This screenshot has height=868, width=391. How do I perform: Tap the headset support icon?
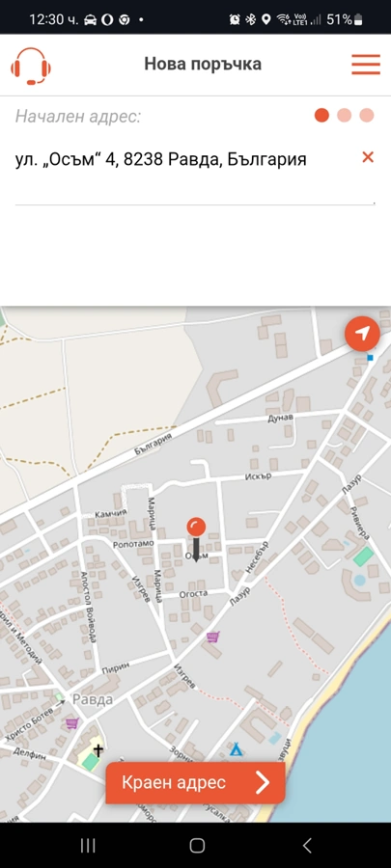31,66
